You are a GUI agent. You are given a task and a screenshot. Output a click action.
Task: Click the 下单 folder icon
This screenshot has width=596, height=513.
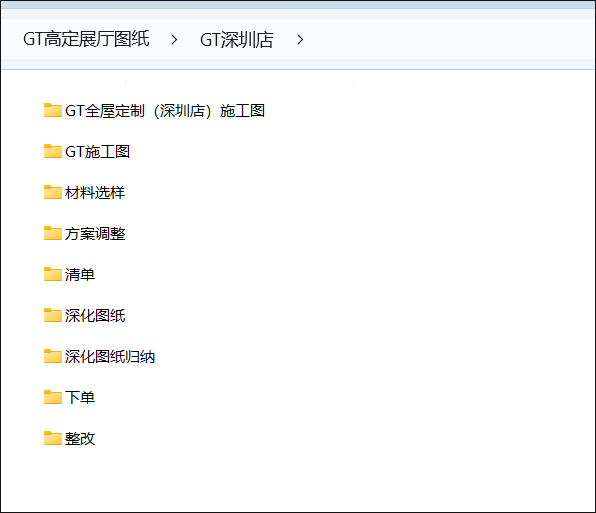53,397
